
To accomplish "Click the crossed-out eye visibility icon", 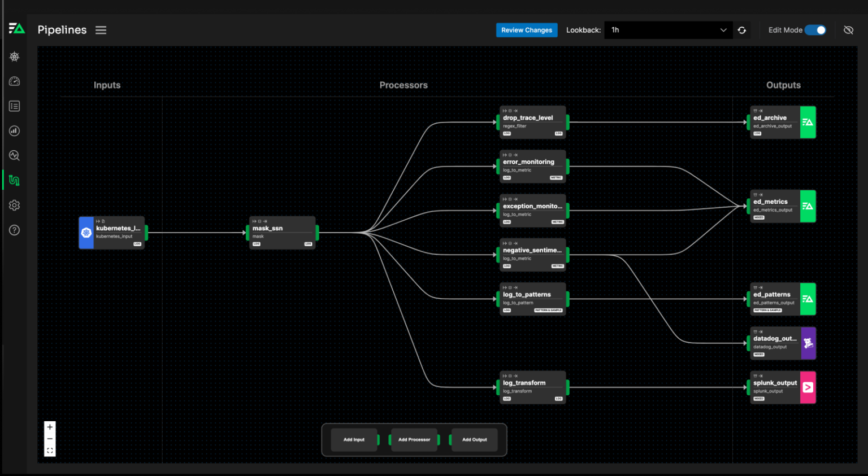I will pos(848,30).
